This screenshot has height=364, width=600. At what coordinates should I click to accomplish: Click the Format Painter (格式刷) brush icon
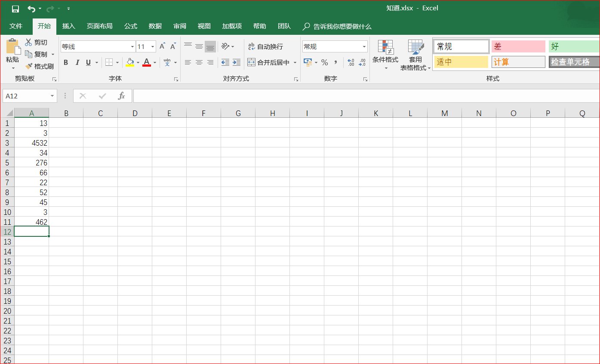pos(29,66)
